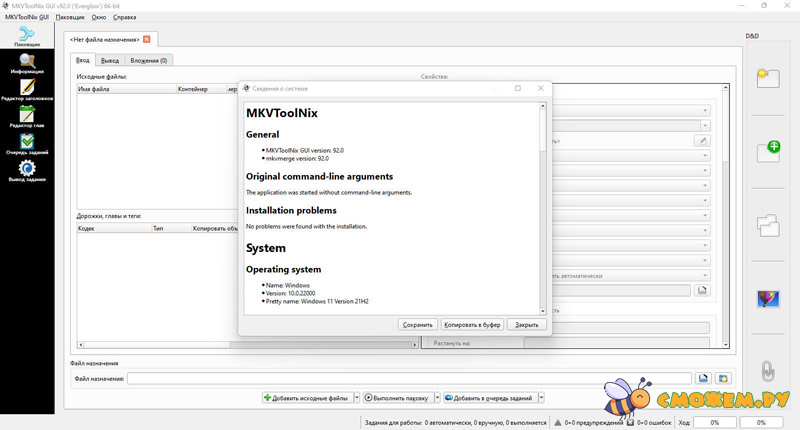Viewport: 800px width, 430px height.
Task: Click the Файл назначения input field
Action: pos(410,378)
